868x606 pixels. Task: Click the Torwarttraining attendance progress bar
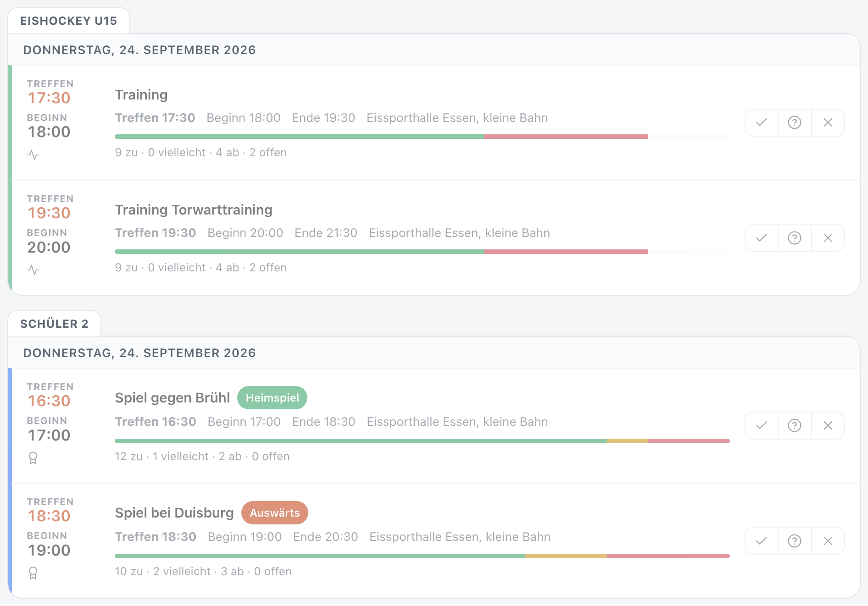[x=422, y=252]
